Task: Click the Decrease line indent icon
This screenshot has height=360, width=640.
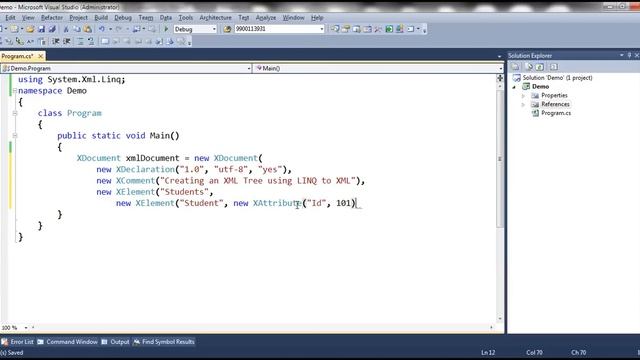Action: pyautogui.click(x=56, y=41)
